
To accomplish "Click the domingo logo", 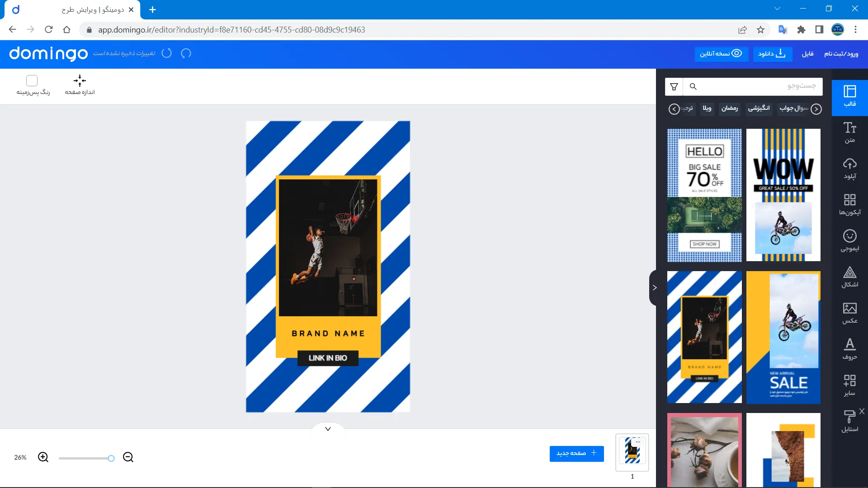I will (48, 53).
